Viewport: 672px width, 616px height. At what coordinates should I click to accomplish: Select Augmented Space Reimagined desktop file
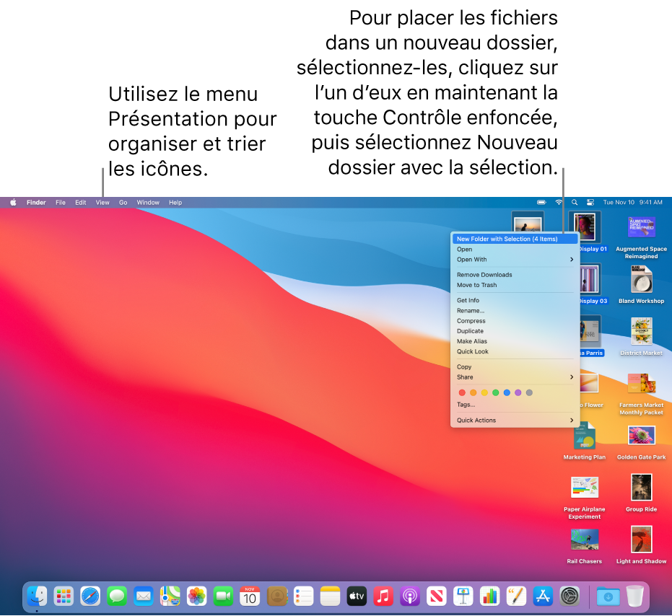click(641, 237)
